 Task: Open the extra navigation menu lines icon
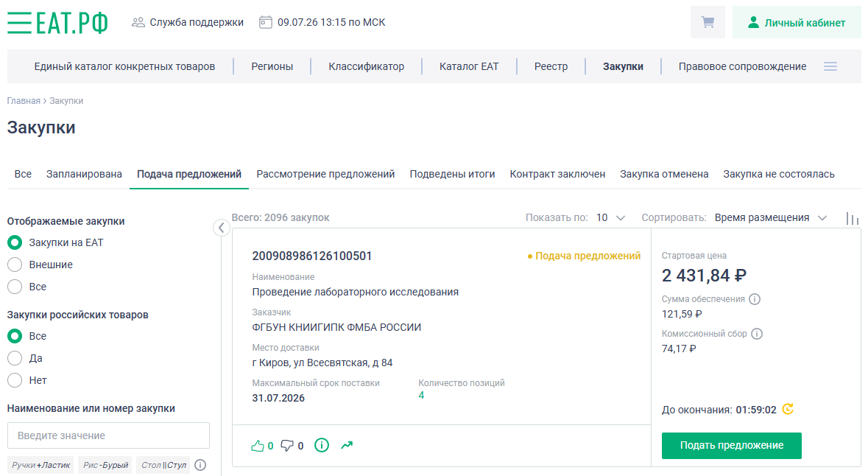point(830,66)
